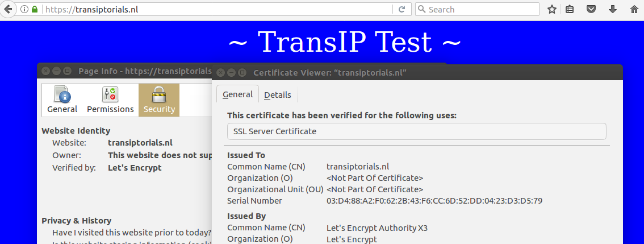Close the Page Info window
The height and width of the screenshot is (244, 644).
[x=45, y=71]
